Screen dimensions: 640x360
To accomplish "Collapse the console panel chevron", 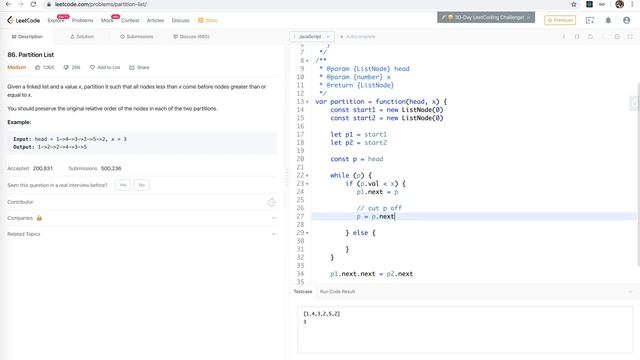I will click(x=630, y=292).
